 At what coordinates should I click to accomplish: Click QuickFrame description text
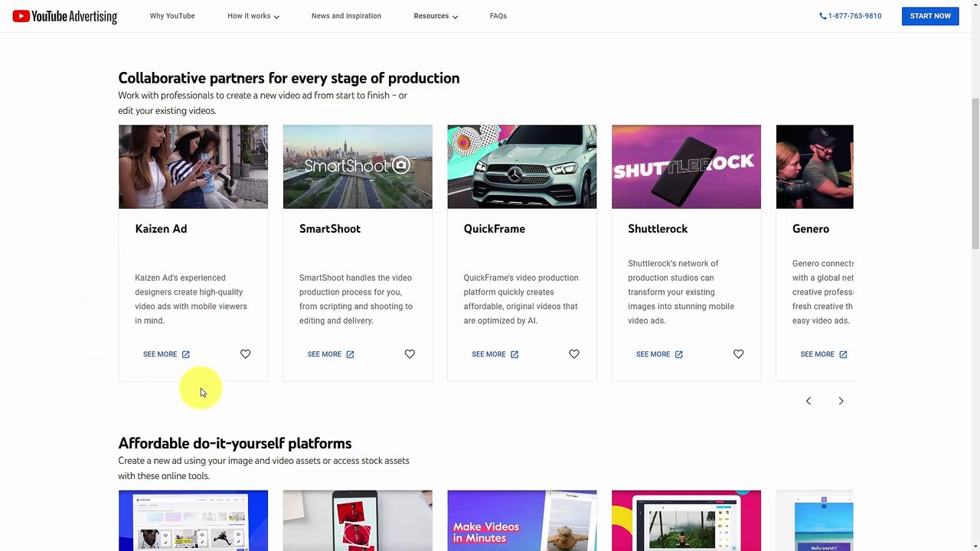(521, 299)
